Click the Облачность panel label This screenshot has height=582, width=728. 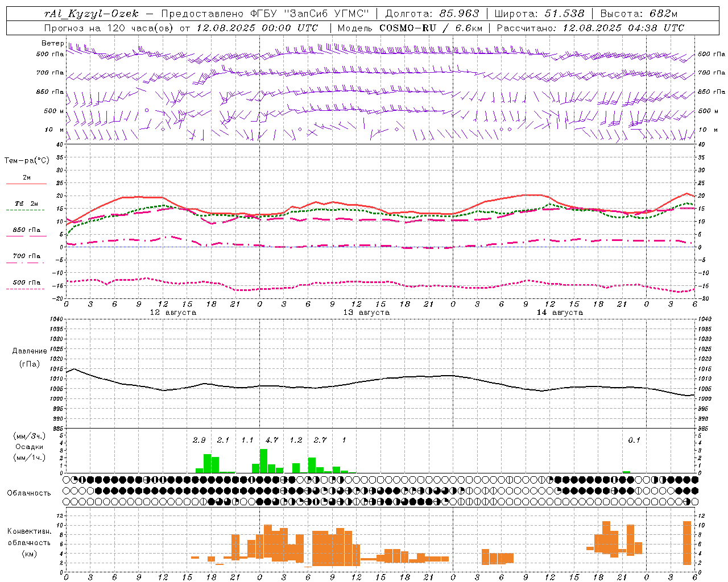(29, 493)
